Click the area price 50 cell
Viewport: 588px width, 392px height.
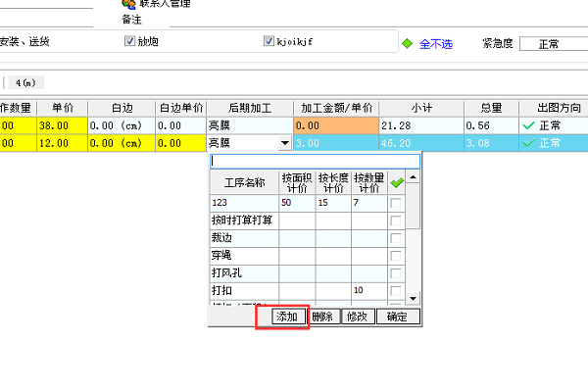(x=297, y=203)
